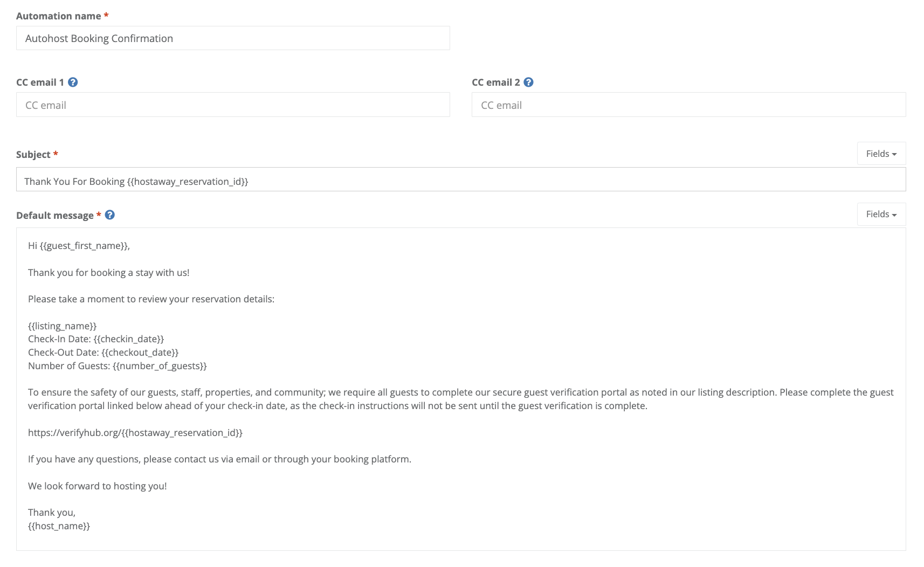Click the {{host_name}} placeholder at the message end
Image resolution: width=924 pixels, height=567 pixels.
[x=59, y=525]
